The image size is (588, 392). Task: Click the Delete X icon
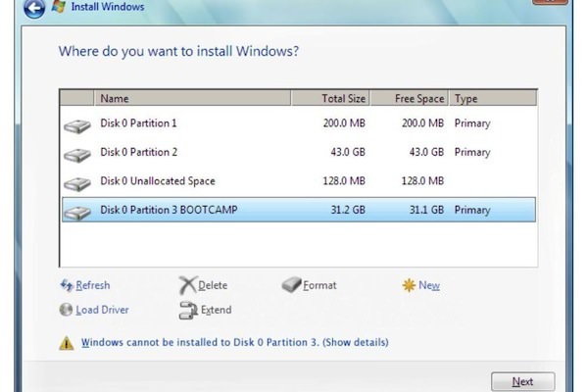pyautogui.click(x=187, y=285)
